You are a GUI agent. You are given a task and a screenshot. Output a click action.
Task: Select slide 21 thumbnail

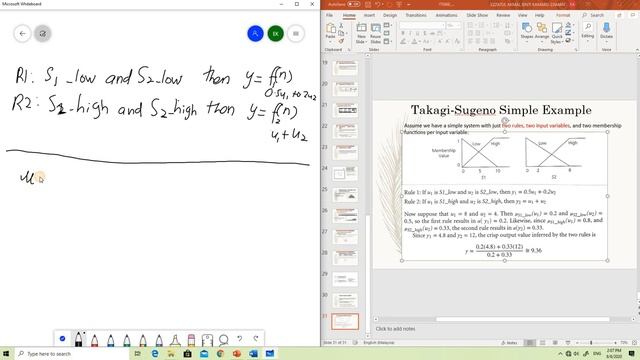pos(345,110)
